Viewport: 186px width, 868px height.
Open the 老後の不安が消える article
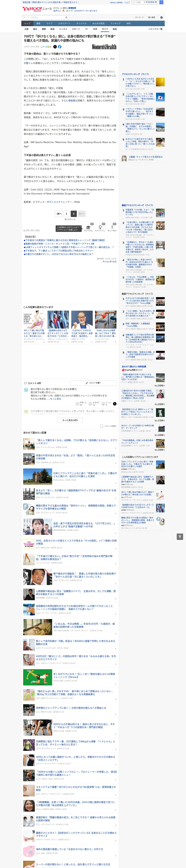76,457
